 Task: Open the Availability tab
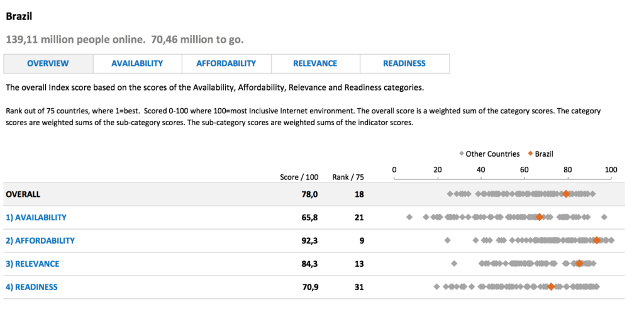137,64
